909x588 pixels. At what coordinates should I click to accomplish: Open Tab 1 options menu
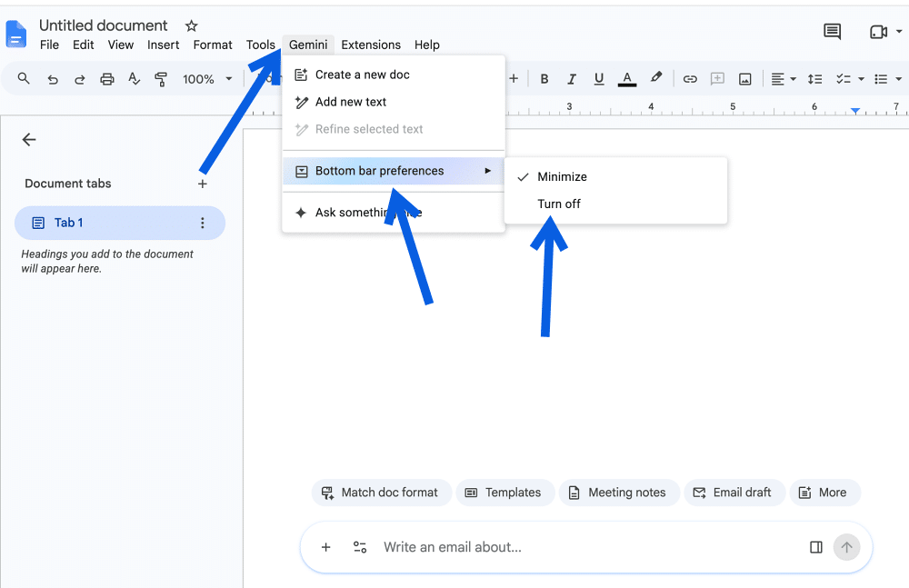click(203, 223)
